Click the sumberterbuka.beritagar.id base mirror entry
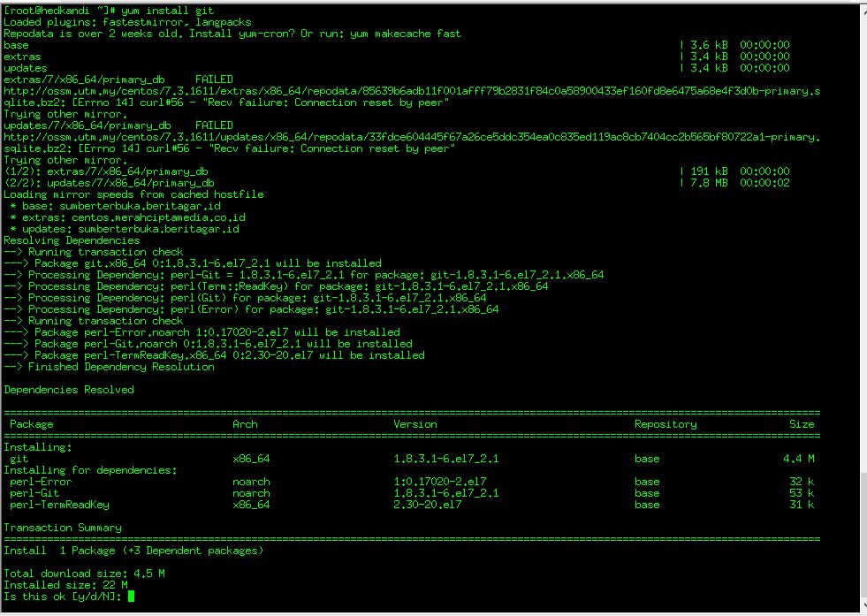867x616 pixels. pyautogui.click(x=115, y=205)
